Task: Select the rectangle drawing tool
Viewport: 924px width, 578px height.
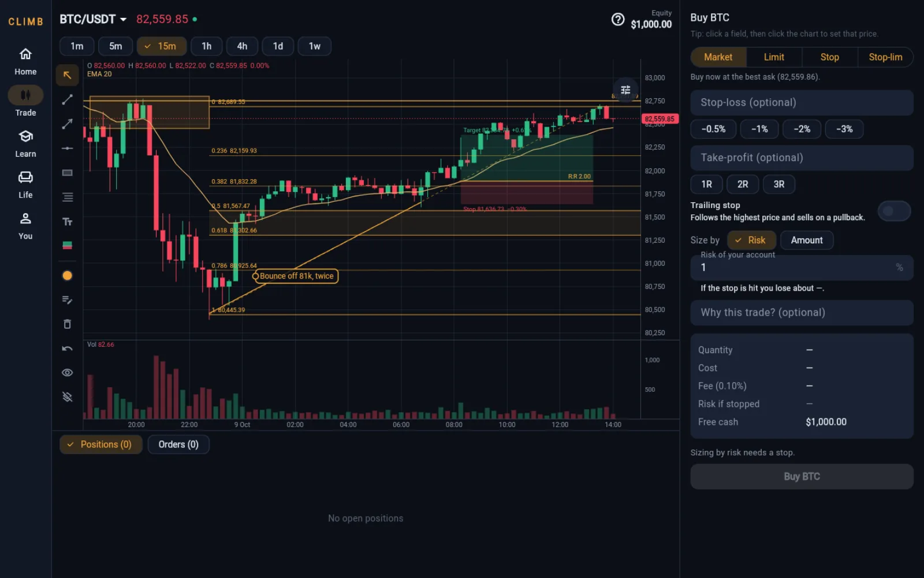Action: [67, 172]
